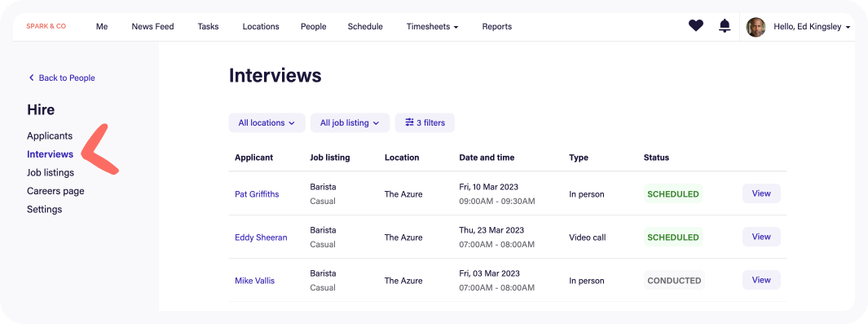The height and width of the screenshot is (324, 868).
Task: View Eddy Sheeran's interview
Action: [x=761, y=237]
